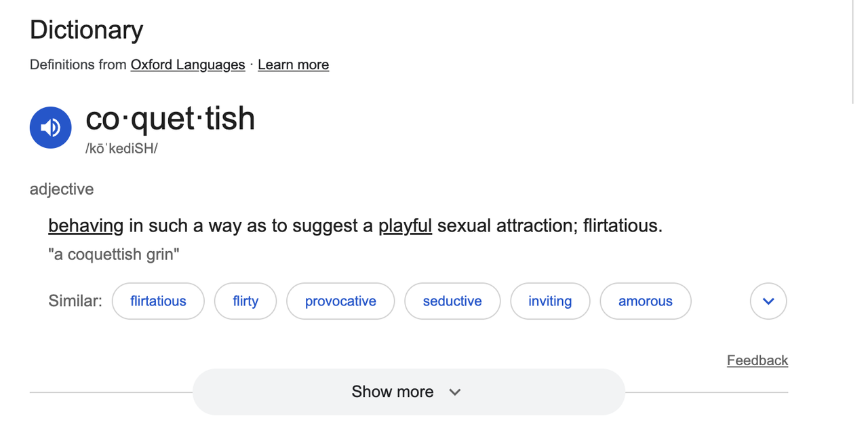Play the pronunciation audio speaker icon
Screen dimensions: 868x431
[50, 128]
